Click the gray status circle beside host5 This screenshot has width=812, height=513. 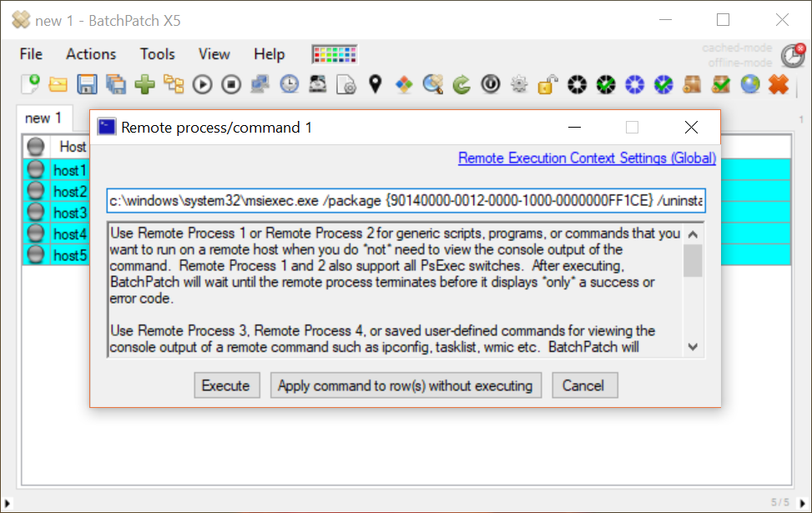[x=36, y=254]
